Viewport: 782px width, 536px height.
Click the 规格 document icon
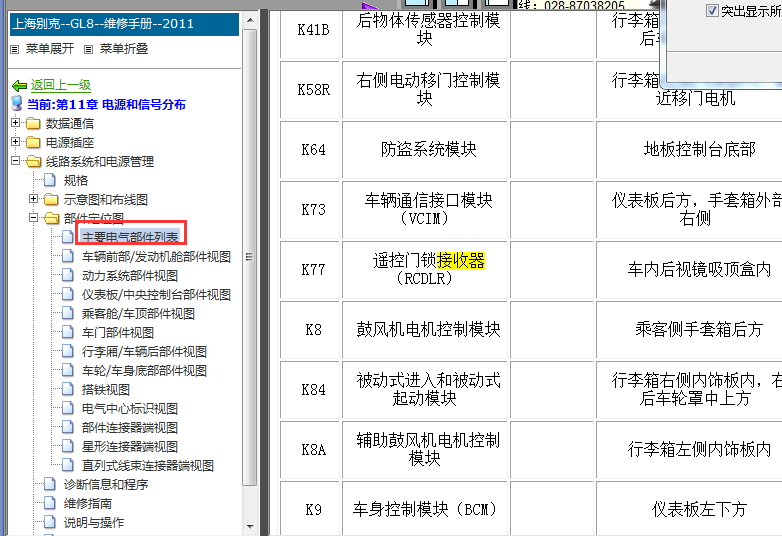click(x=50, y=179)
